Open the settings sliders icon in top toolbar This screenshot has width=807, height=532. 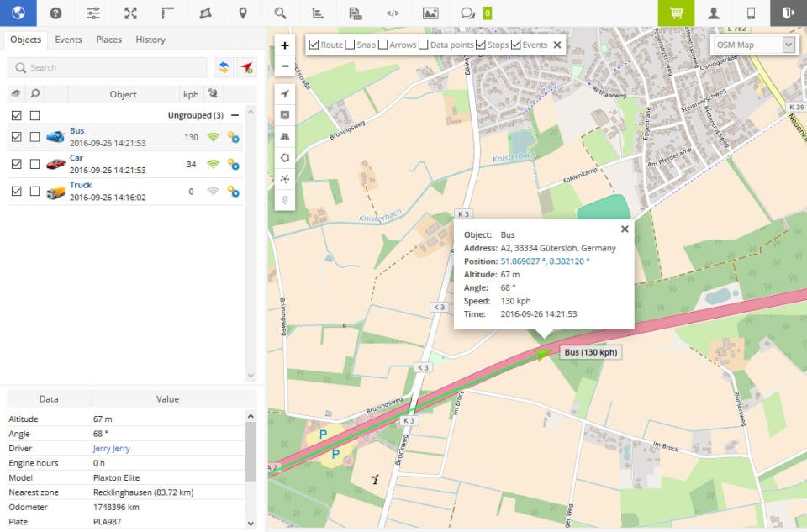[93, 13]
